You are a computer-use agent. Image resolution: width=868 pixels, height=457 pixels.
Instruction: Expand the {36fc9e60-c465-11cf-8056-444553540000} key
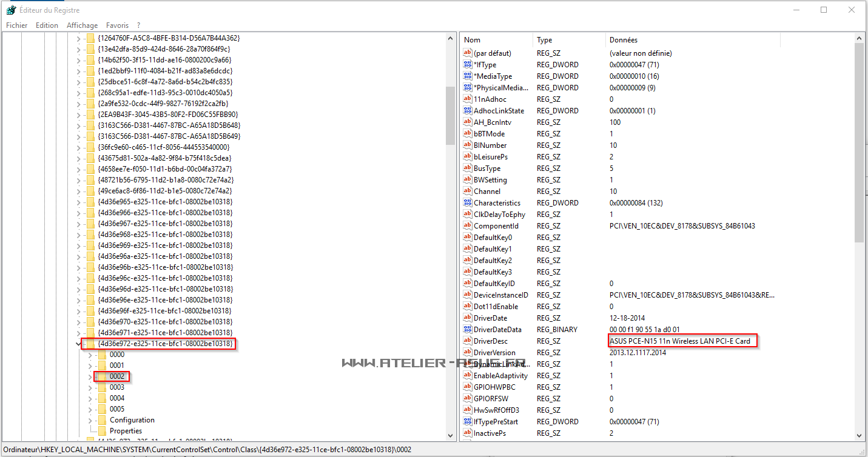click(x=78, y=147)
